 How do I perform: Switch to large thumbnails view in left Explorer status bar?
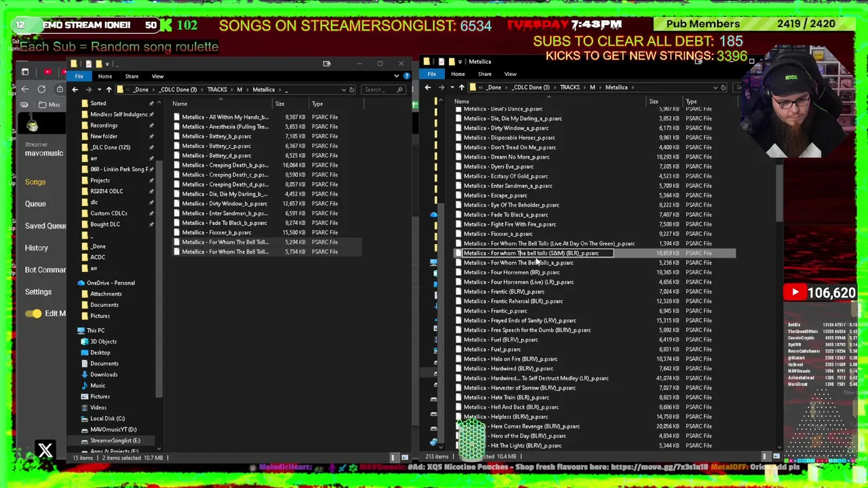[405, 457]
